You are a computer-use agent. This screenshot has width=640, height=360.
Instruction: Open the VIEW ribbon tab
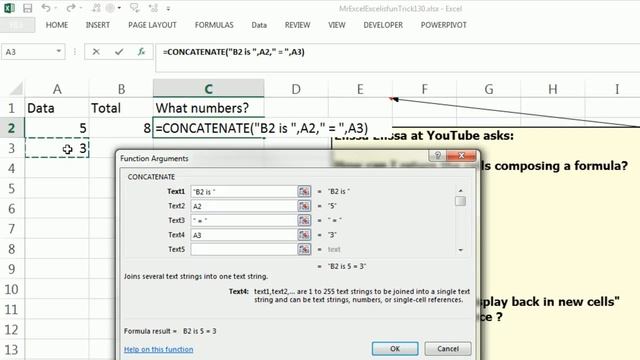pyautogui.click(x=337, y=25)
